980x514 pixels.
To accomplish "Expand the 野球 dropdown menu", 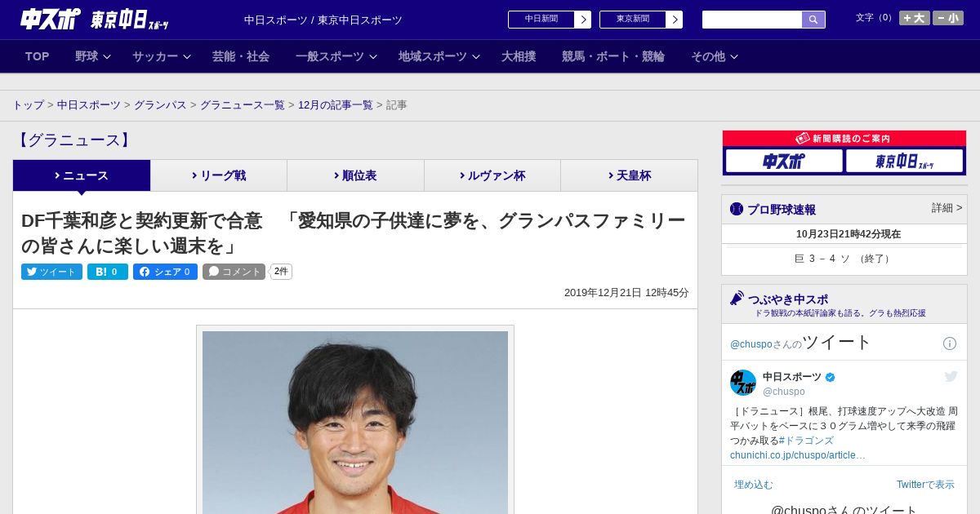I will point(92,56).
